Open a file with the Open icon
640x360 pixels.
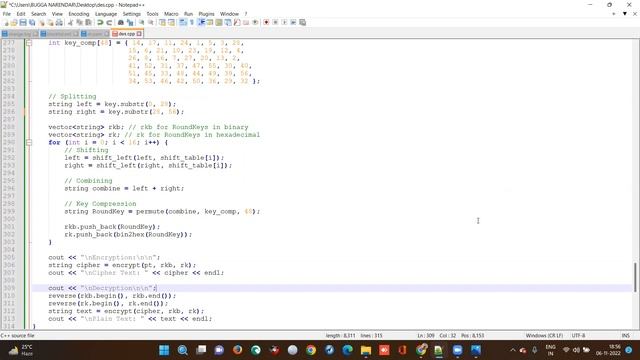point(14,22)
